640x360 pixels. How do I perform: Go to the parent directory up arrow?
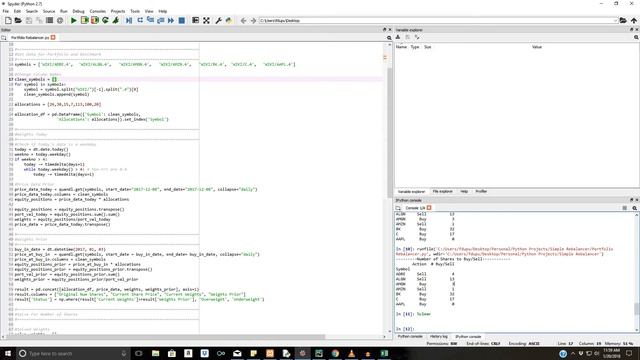tap(633, 20)
